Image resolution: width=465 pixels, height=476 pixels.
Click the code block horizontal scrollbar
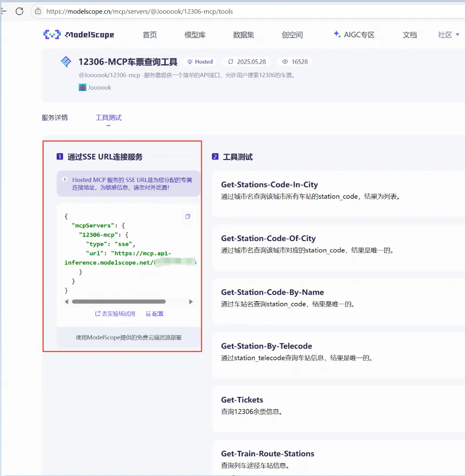119,302
